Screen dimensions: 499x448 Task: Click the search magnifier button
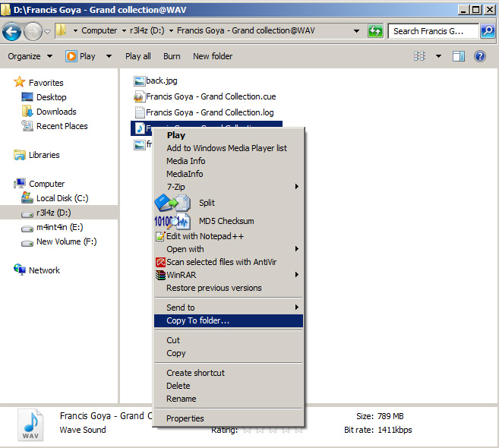point(488,31)
